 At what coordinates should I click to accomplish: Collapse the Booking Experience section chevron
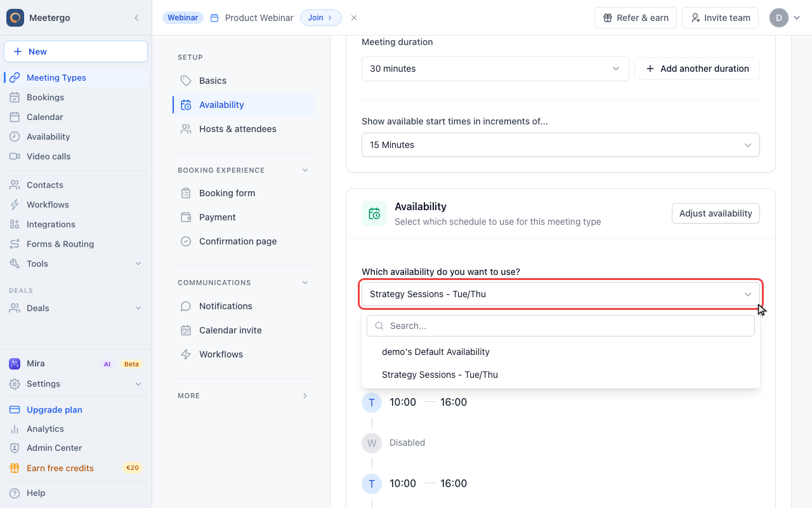pos(305,170)
